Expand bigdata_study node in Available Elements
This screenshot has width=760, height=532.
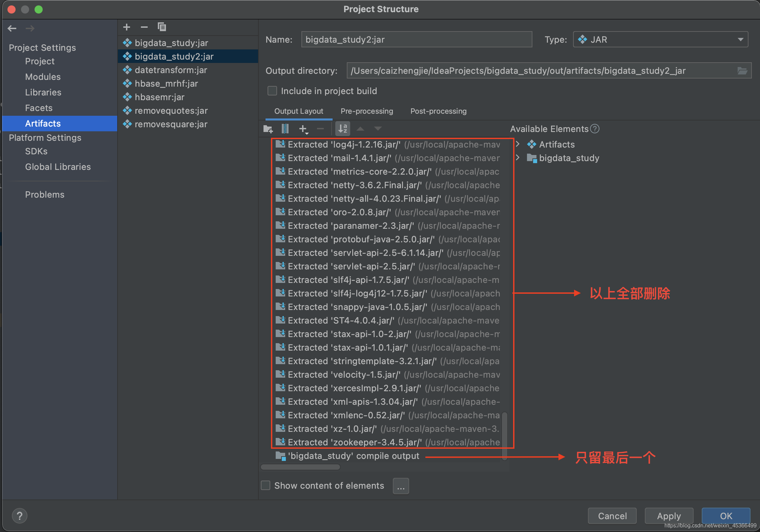coord(518,158)
